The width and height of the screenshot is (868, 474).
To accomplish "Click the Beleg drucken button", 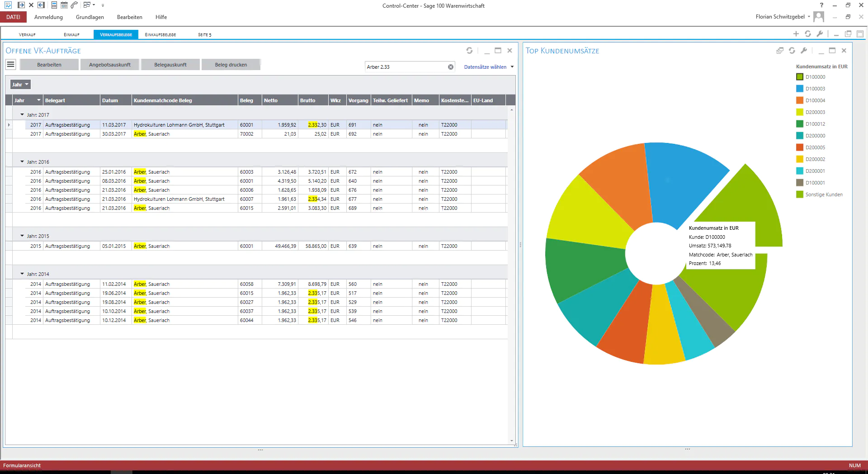I will (231, 65).
